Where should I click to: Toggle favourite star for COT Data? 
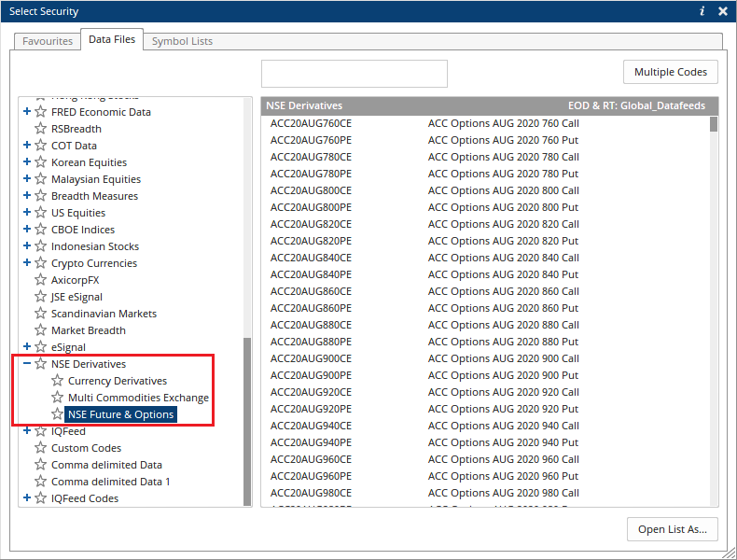pos(41,146)
